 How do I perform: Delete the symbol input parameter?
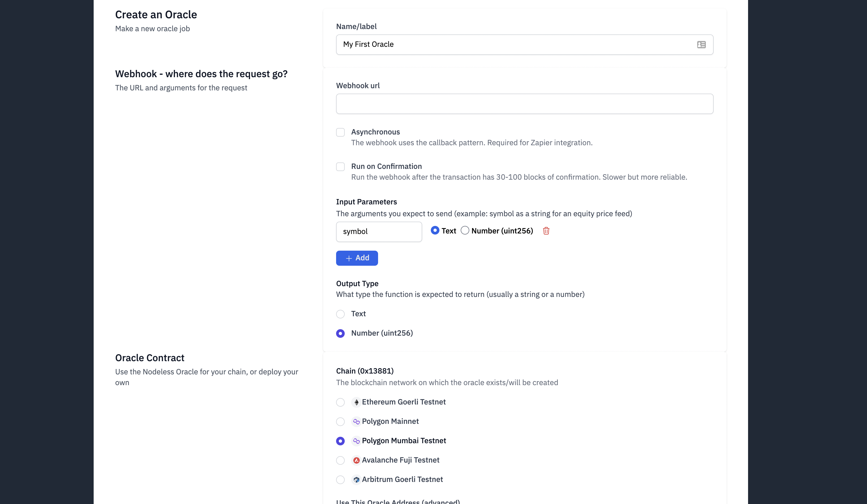pos(546,231)
